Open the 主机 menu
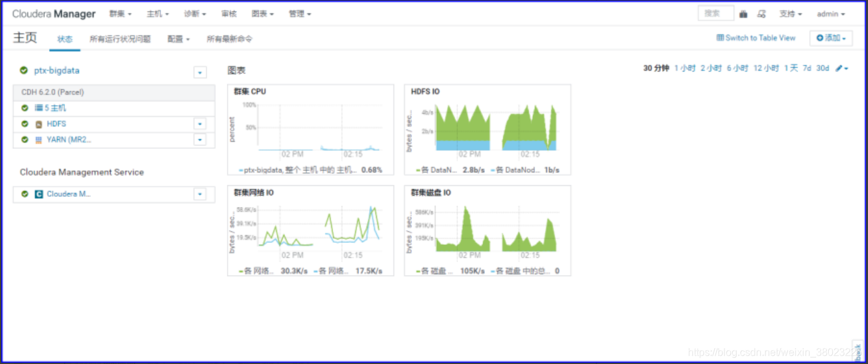Screen dimensions: 868x364 pyautogui.click(x=158, y=13)
